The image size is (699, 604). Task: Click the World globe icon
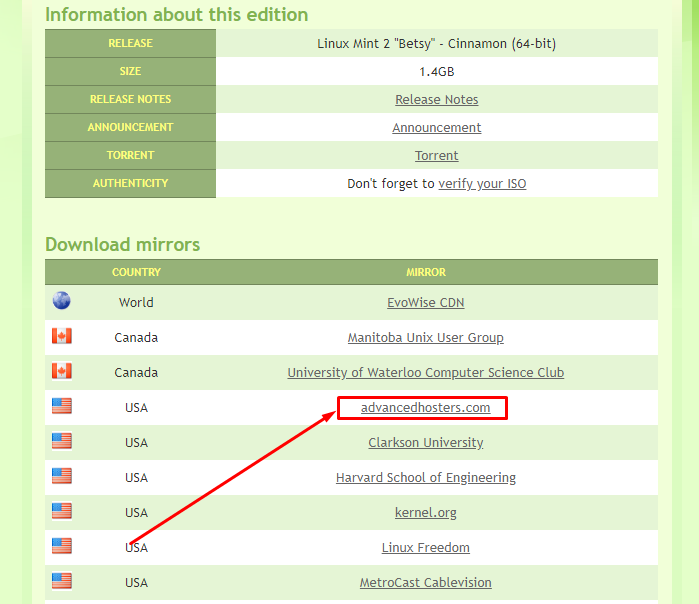62,300
